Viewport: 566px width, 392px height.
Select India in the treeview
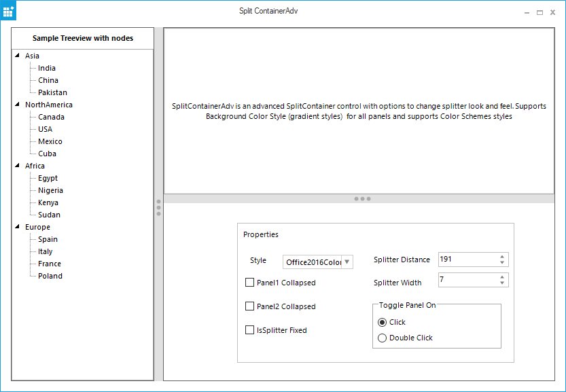pyautogui.click(x=46, y=68)
